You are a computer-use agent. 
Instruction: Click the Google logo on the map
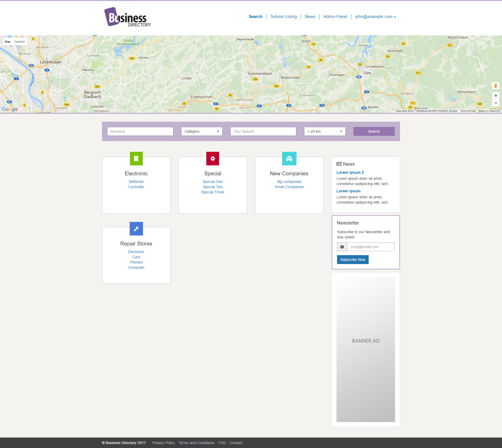[10, 109]
